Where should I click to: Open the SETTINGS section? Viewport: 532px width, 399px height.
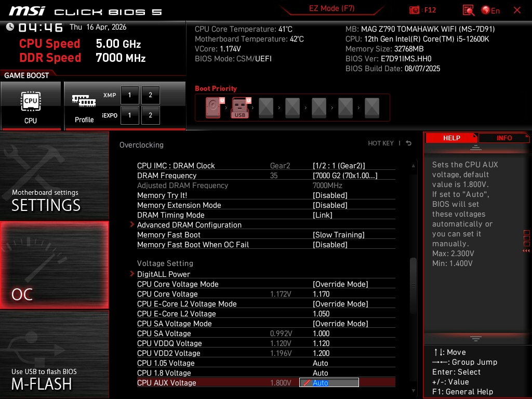[x=54, y=176]
